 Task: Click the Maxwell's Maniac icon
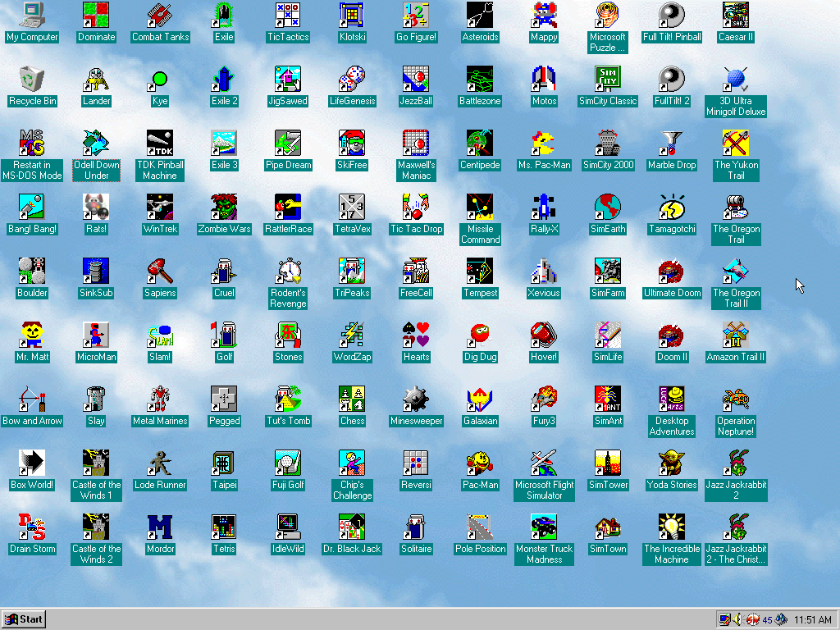click(416, 143)
